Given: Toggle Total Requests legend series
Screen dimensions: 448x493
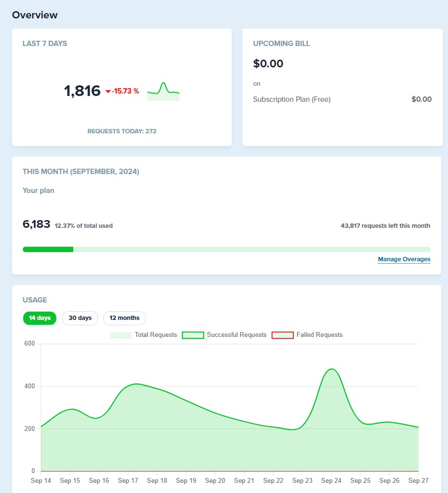Looking at the screenshot, I should click(144, 335).
